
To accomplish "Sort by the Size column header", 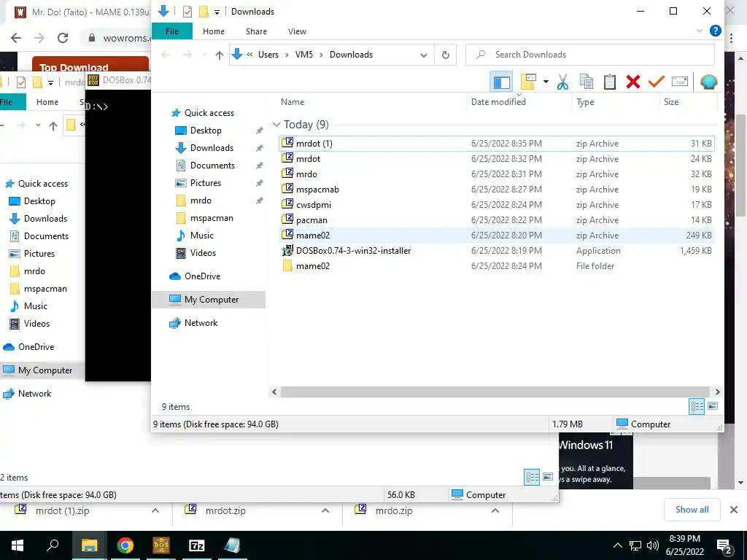I will click(x=671, y=102).
